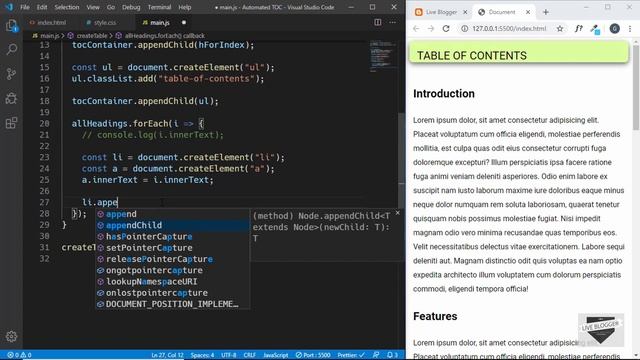
Task: Open the Chrome profile avatar
Action: coord(614,29)
